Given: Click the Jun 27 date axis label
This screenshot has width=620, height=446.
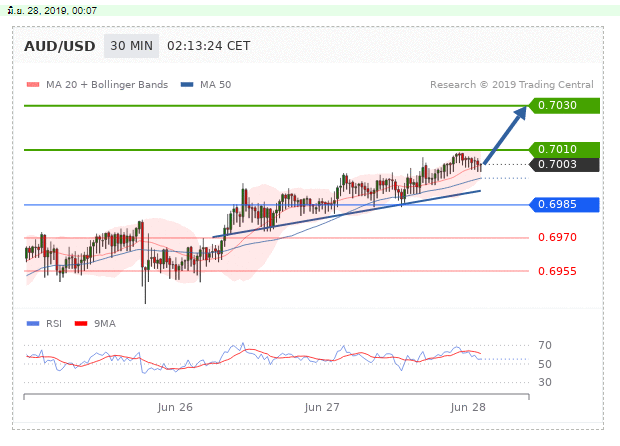Looking at the screenshot, I should 322,407.
